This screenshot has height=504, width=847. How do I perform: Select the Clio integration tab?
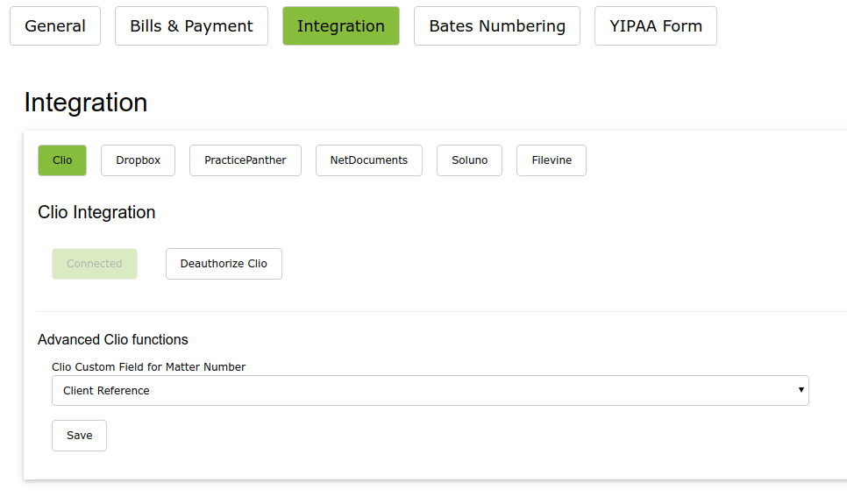click(x=62, y=160)
